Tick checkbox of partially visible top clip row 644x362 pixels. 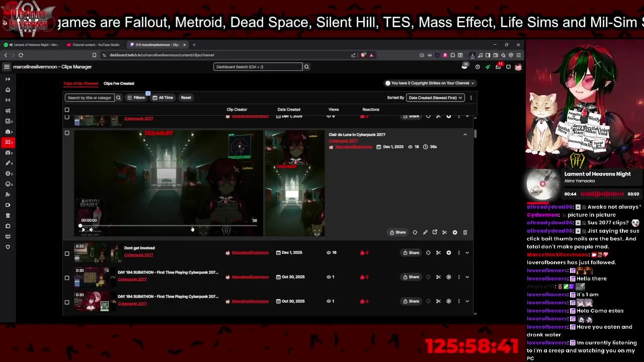tap(67, 117)
